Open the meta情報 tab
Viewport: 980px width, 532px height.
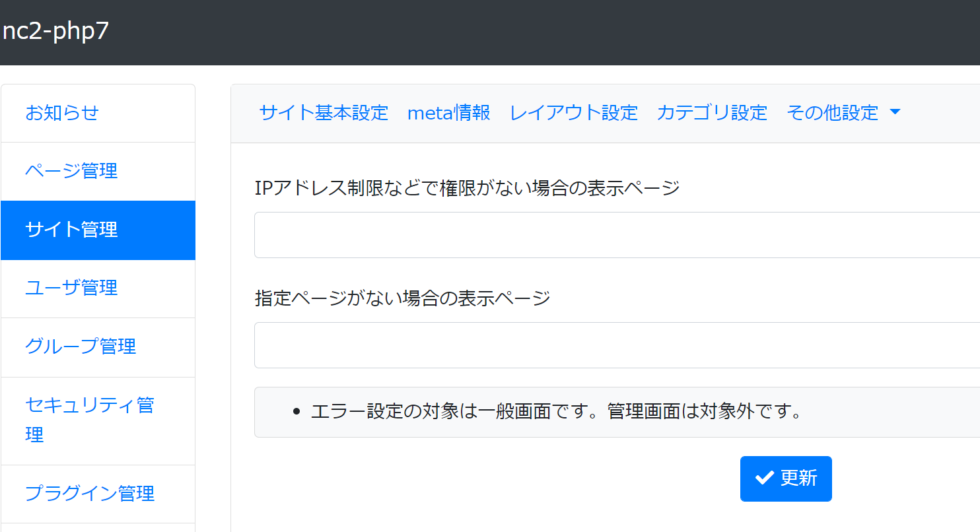[449, 113]
